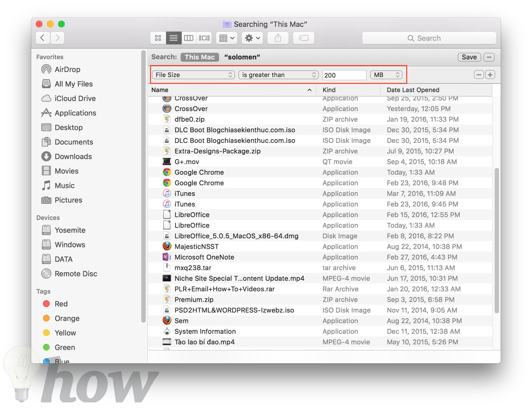The image size is (532, 408).
Task: Select Premium.zip archive
Action: (x=320, y=299)
